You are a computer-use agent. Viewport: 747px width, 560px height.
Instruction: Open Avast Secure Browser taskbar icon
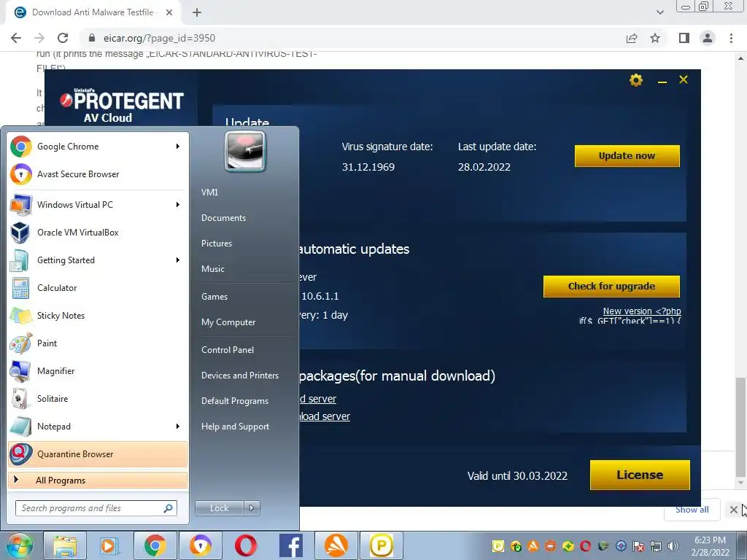(201, 545)
